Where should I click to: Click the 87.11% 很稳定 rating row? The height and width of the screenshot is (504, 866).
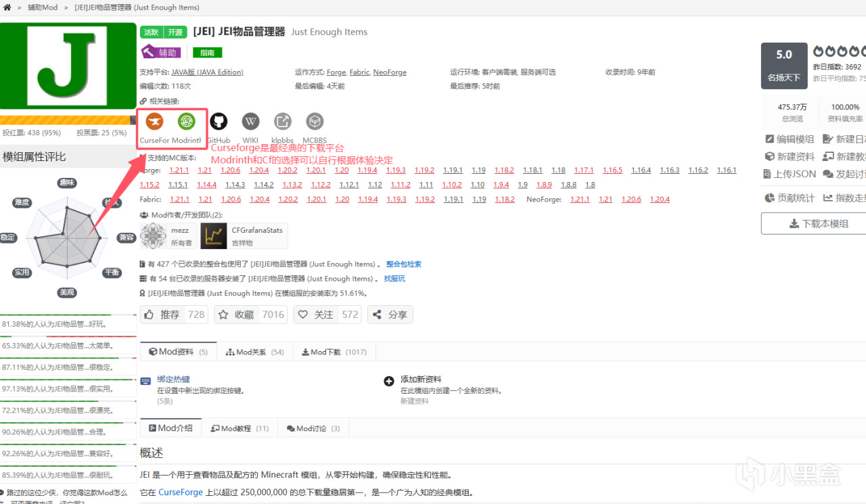pyautogui.click(x=68, y=367)
